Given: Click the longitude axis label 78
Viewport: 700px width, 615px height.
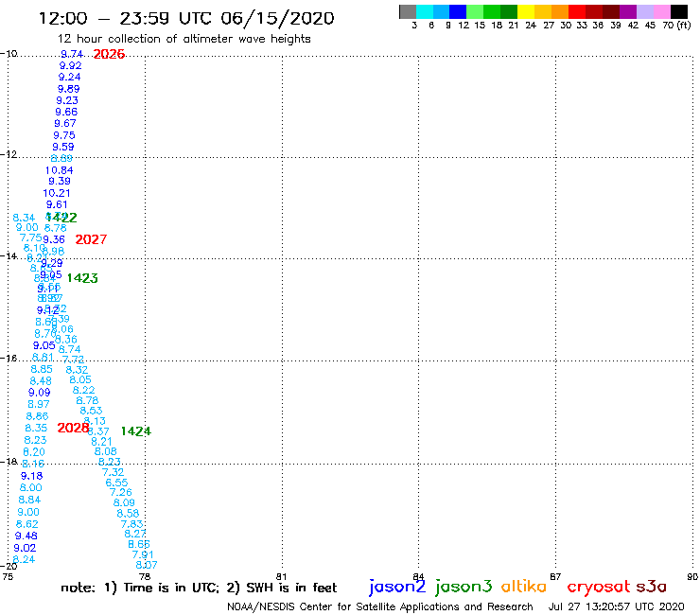Looking at the screenshot, I should pyautogui.click(x=145, y=576).
